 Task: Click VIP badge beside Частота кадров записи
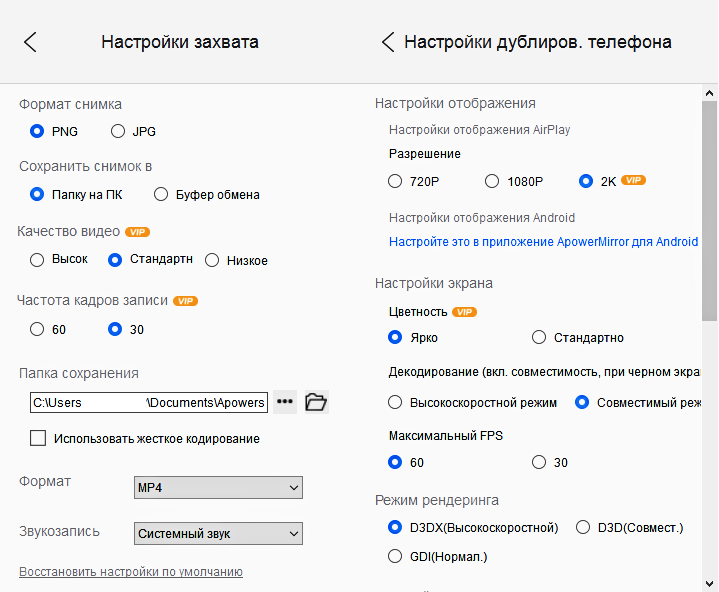[x=185, y=300]
